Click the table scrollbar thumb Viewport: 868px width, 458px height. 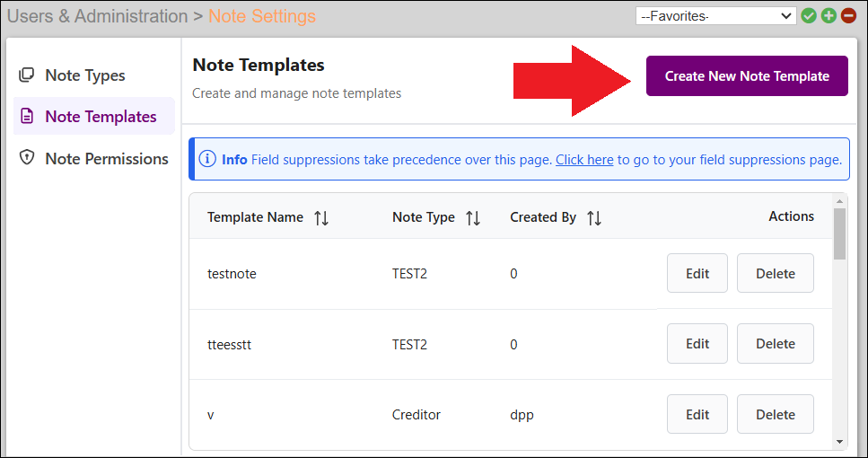click(839, 233)
